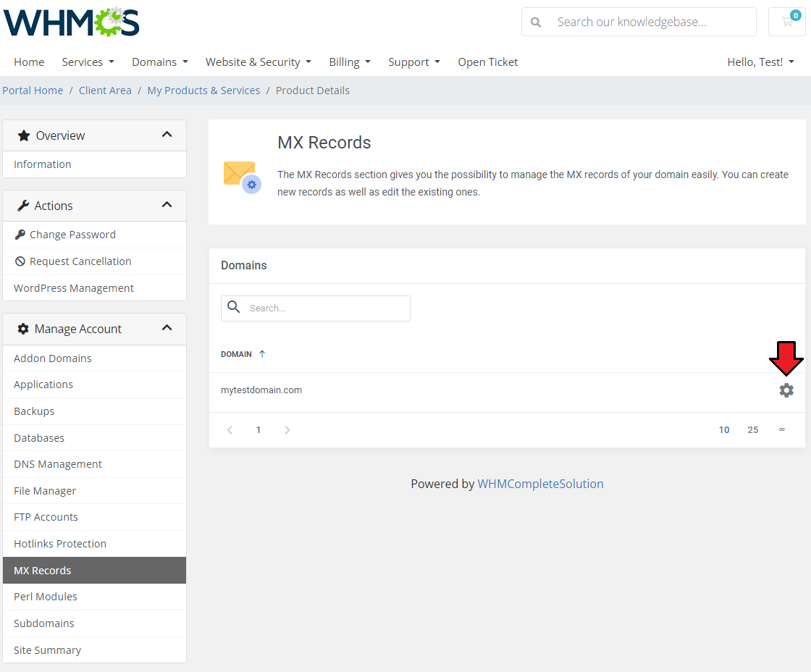
Task: Open WordPress Management
Action: (x=95, y=287)
